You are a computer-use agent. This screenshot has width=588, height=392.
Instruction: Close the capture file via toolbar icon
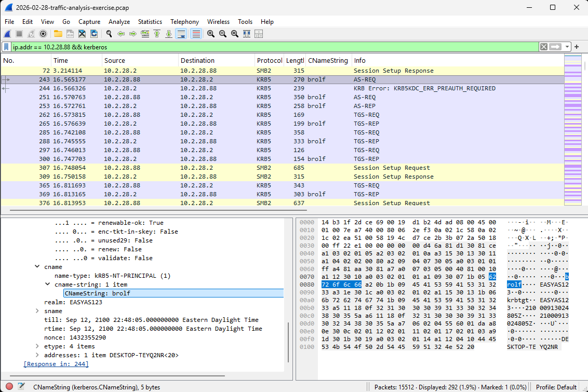[82, 34]
